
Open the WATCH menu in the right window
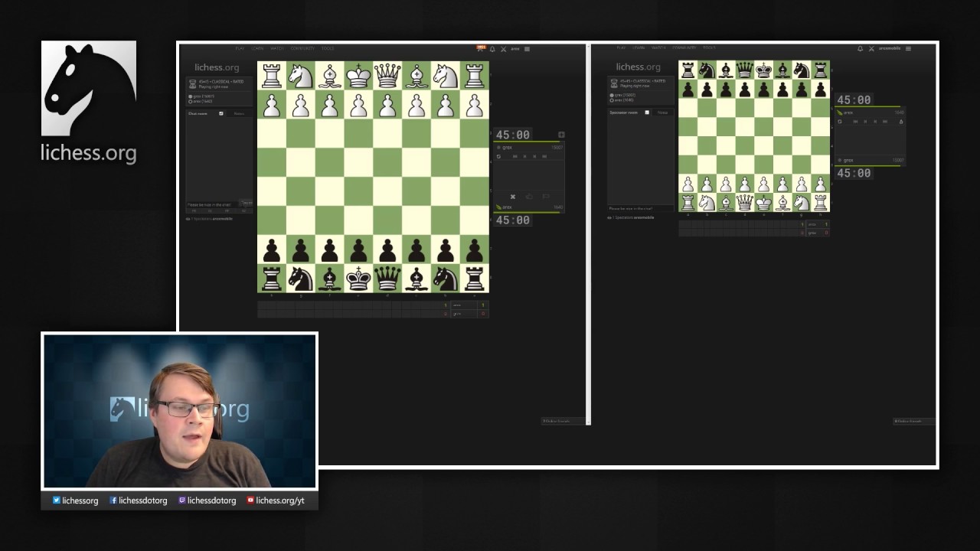click(658, 47)
